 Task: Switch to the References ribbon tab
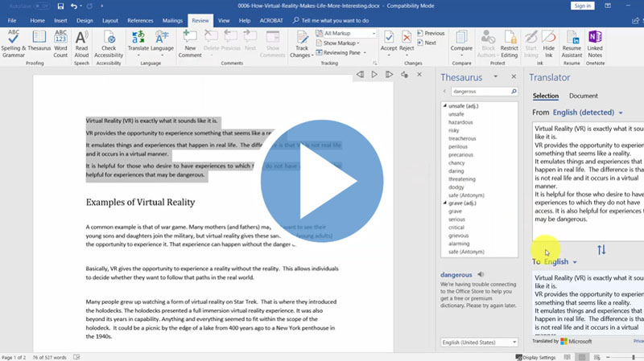pos(139,19)
